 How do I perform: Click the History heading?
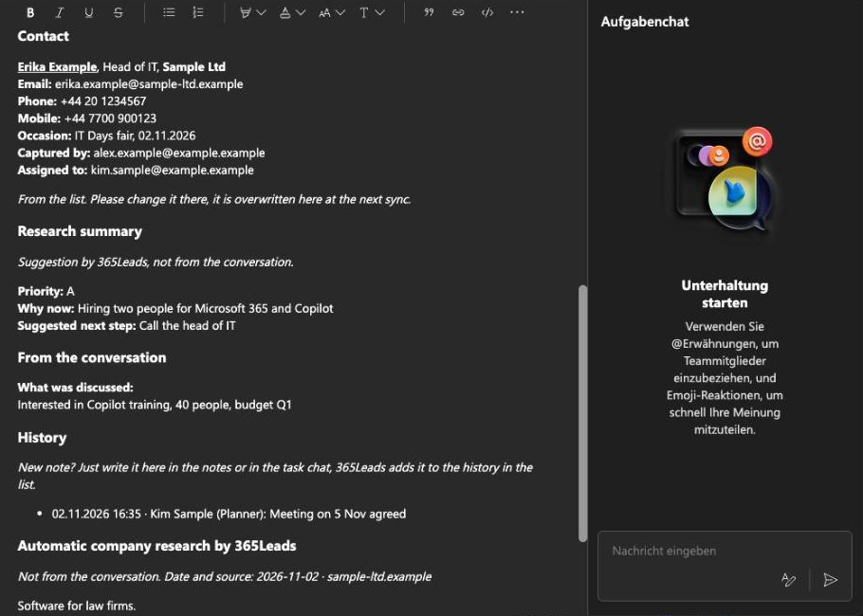pos(42,438)
